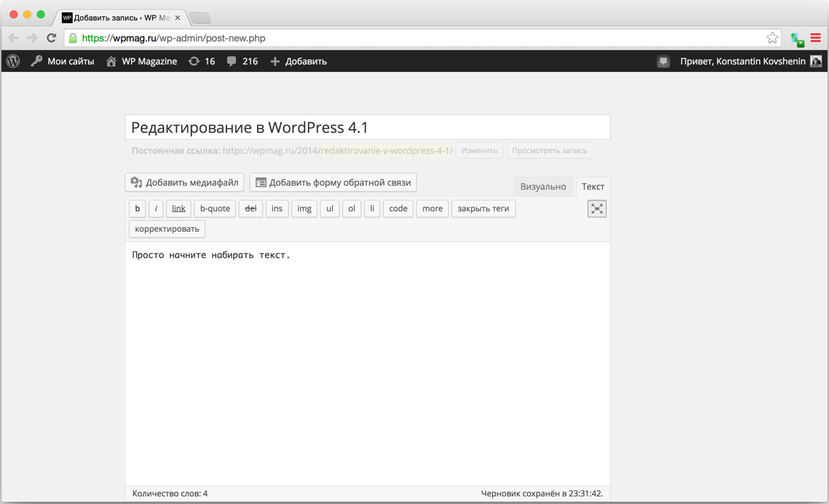This screenshot has height=504, width=829.
Task: Click the Изменить permalink button
Action: (480, 150)
